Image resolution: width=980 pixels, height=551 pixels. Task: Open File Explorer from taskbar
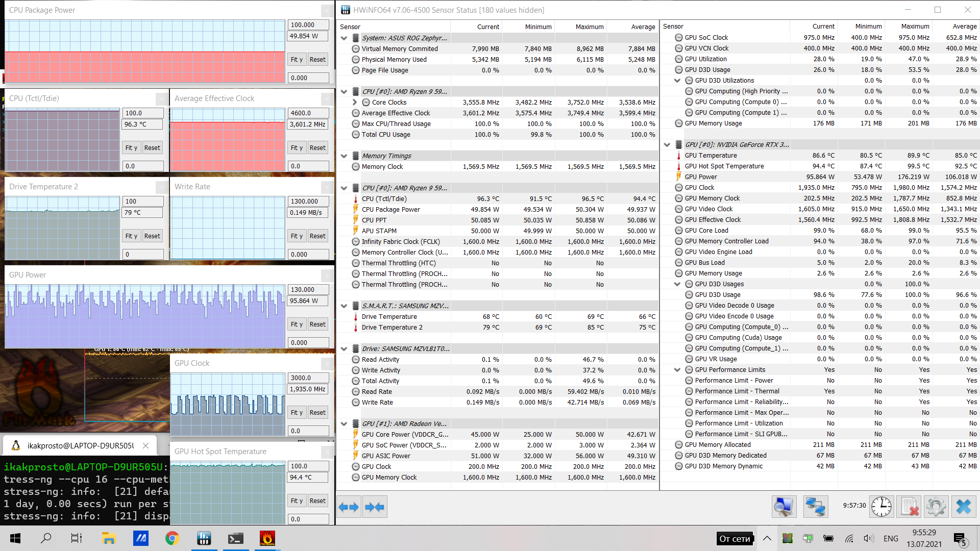tap(109, 538)
